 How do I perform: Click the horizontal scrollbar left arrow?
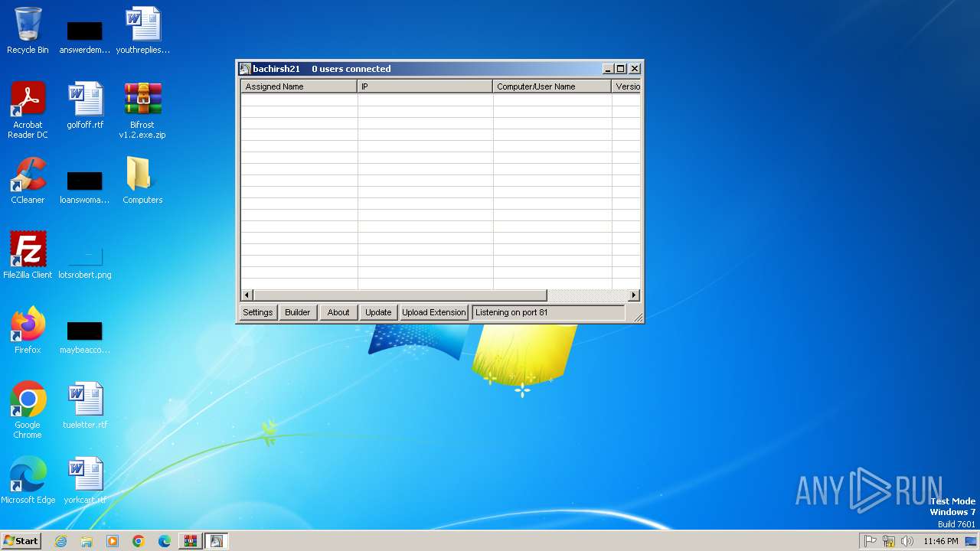coord(247,295)
